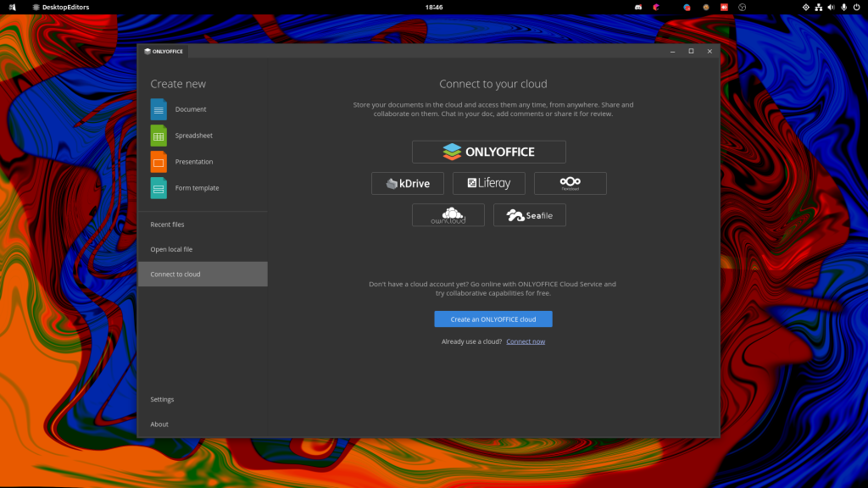Connect to a kDrive cloud account
The image size is (868, 488).
pos(408,183)
